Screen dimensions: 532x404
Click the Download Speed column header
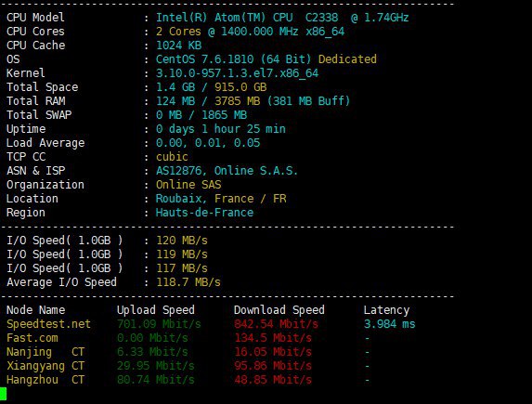pyautogui.click(x=279, y=310)
